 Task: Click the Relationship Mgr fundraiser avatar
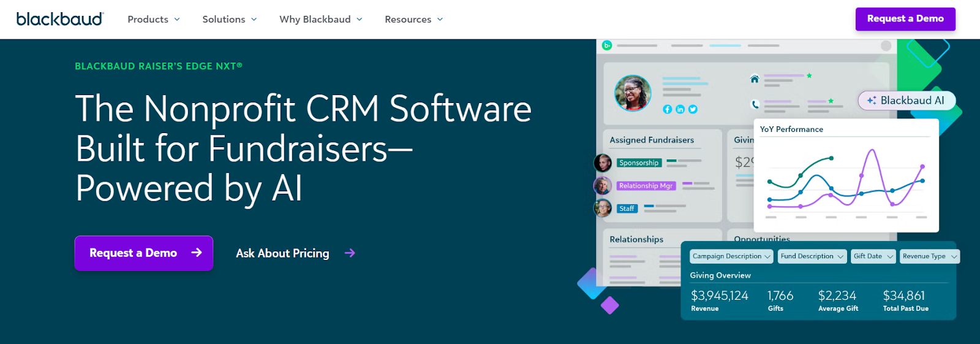[603, 185]
